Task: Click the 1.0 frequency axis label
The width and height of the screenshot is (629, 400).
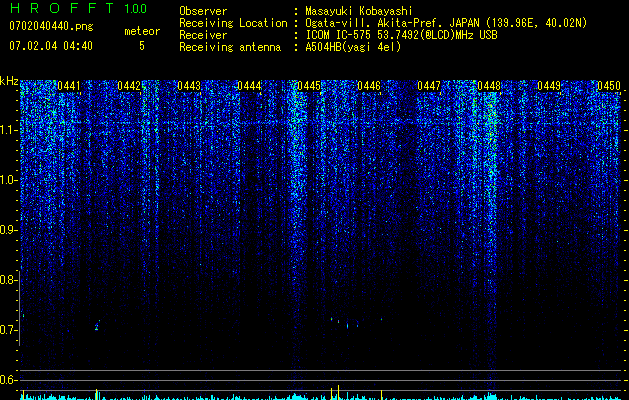Action: [9, 180]
